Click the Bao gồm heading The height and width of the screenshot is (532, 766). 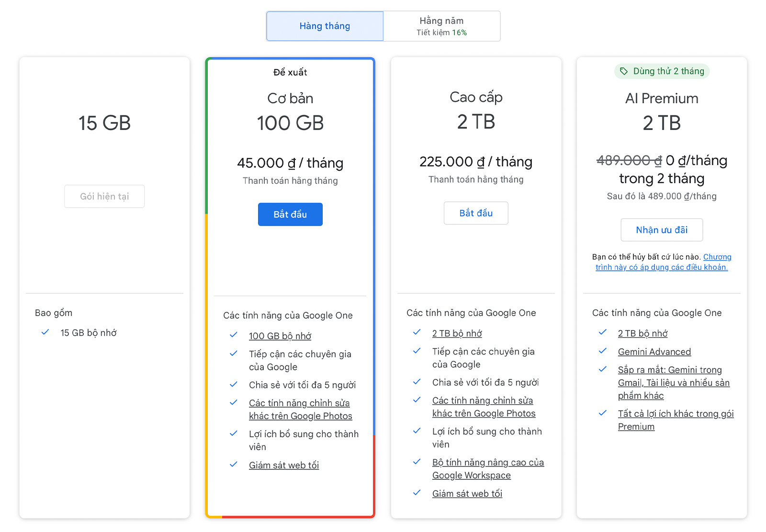54,313
